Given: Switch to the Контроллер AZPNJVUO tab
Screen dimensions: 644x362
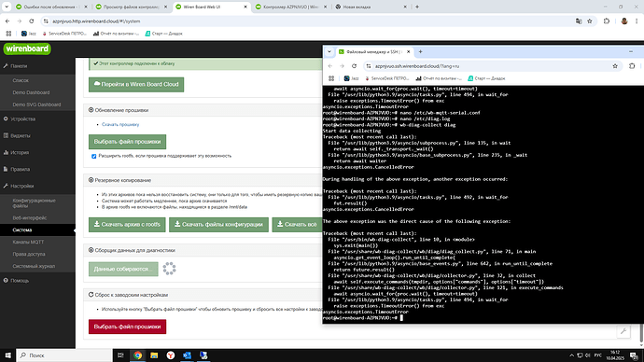Looking at the screenshot, I should coord(290,7).
